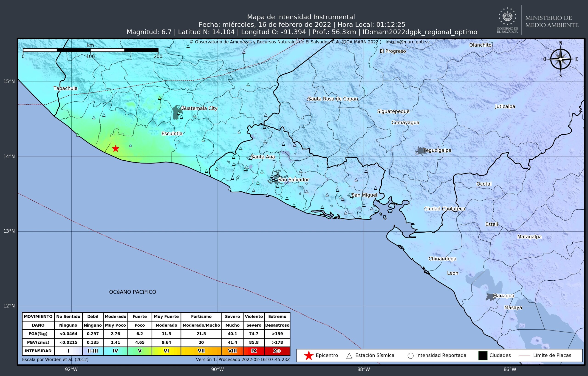Viewport: 588px width, 376px height.
Task: Click the Tegucigalpa city label
Action: click(x=437, y=150)
